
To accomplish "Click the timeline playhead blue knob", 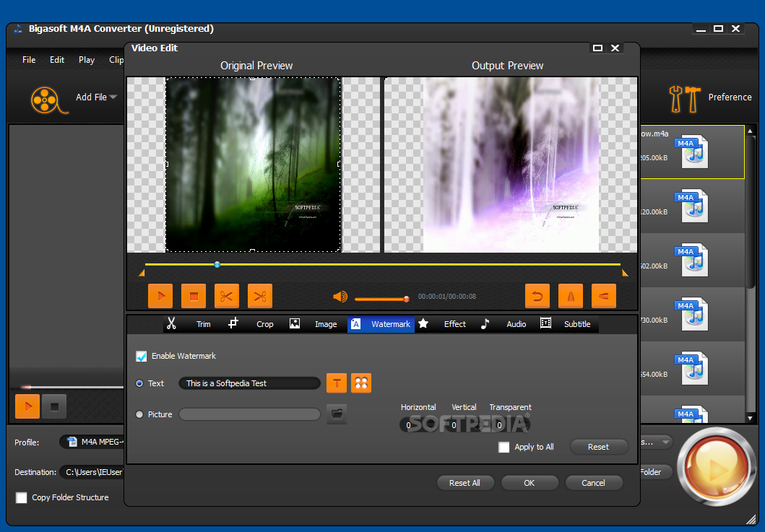I will tap(217, 265).
